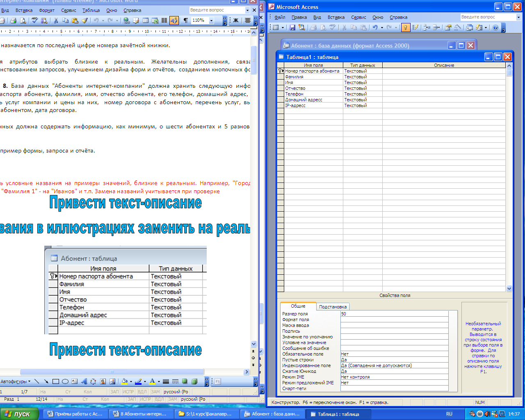Screen dimensions: 525x420
Task: Click the Line Color brush in Word
Action: point(138,381)
